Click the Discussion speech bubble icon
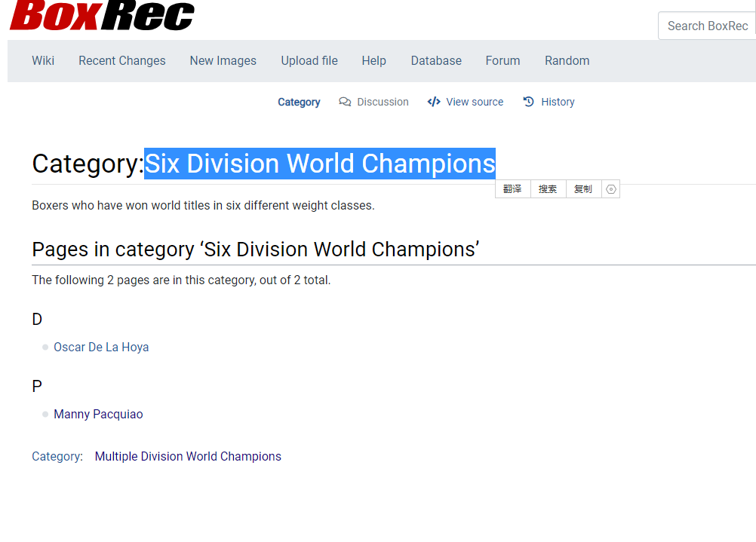The width and height of the screenshot is (756, 542). point(345,102)
